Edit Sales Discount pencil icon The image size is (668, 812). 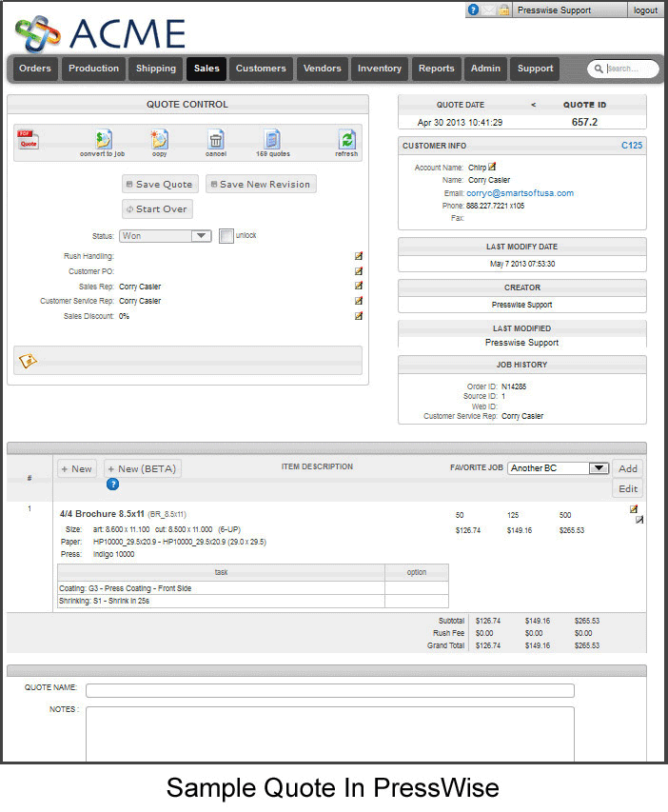[359, 315]
